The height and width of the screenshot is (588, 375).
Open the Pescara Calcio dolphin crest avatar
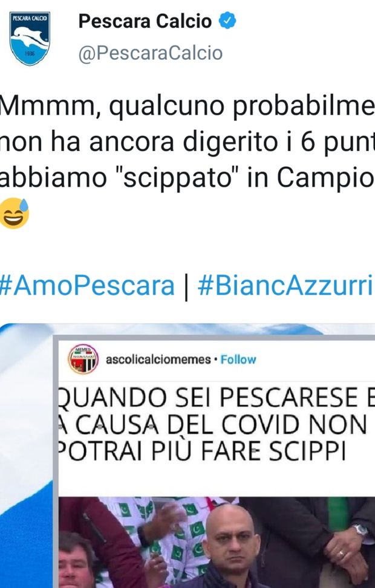point(30,38)
